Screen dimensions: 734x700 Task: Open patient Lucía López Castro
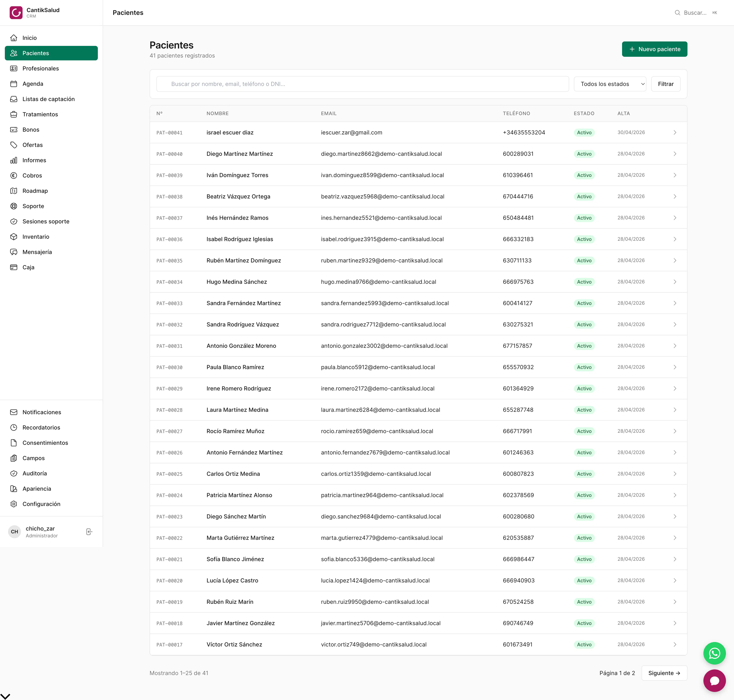[232, 581]
